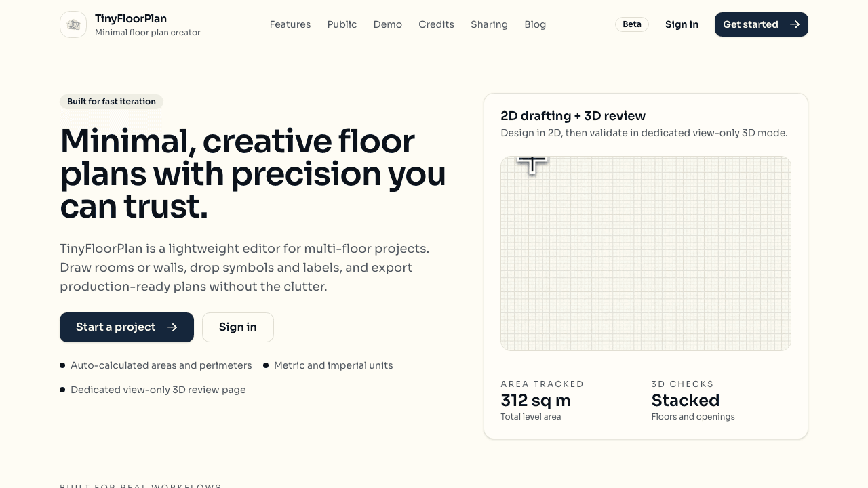The height and width of the screenshot is (488, 868).
Task: Click the bullet icon before Dedicated view-only 3D review
Action: pos(62,390)
